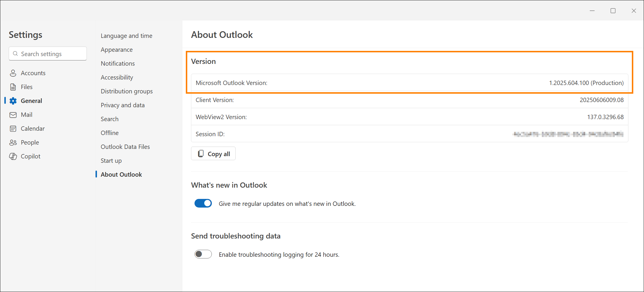
Task: Open Language and time settings
Action: coord(126,36)
